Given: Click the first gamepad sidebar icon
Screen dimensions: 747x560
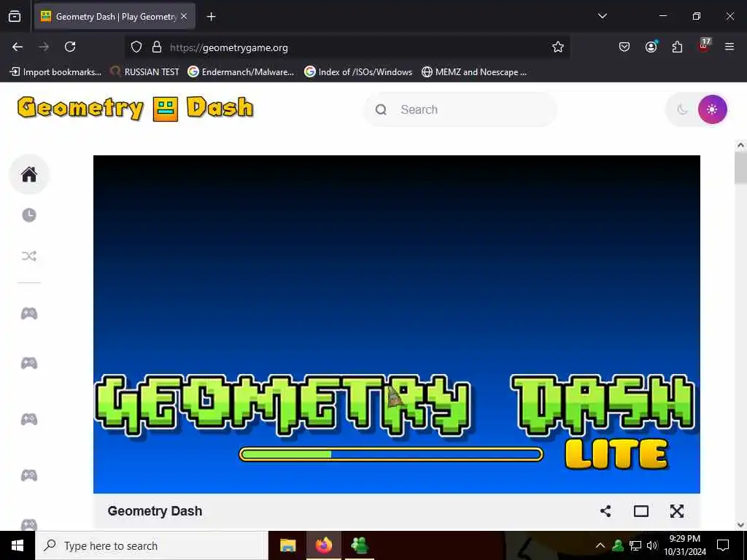Looking at the screenshot, I should (x=29, y=314).
